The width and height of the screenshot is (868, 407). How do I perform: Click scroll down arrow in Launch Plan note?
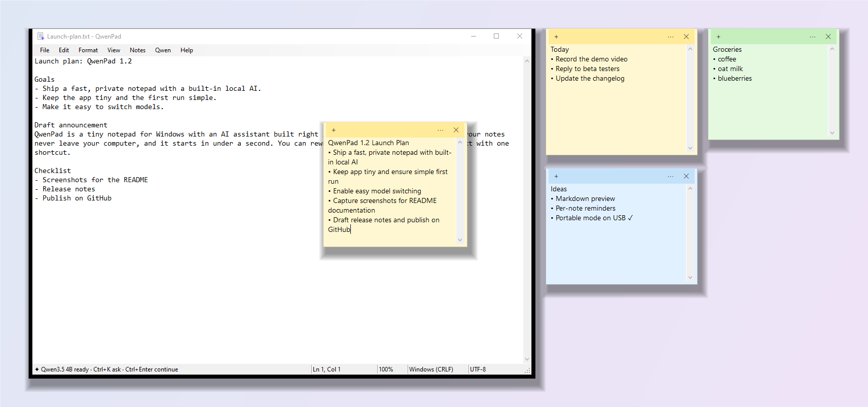point(460,240)
